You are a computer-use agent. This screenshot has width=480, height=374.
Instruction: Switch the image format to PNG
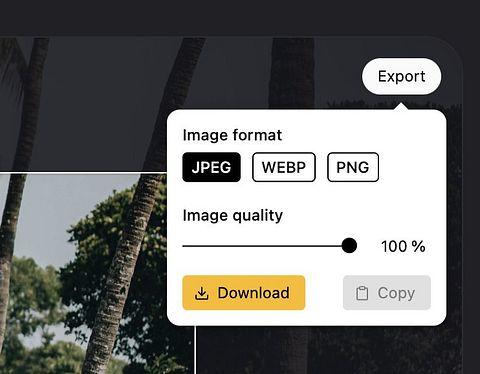353,167
